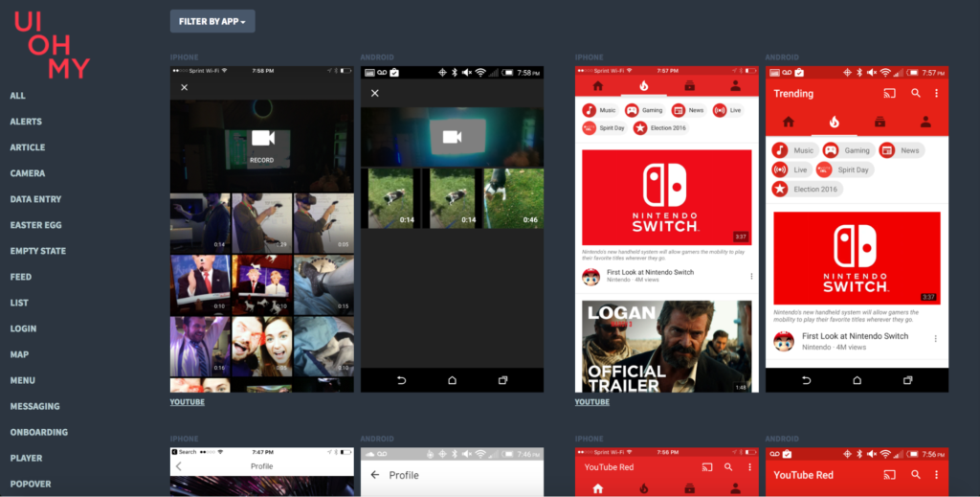Viewport: 980px width, 497px height.
Task: Go to the ONBOARDING category
Action: (38, 432)
